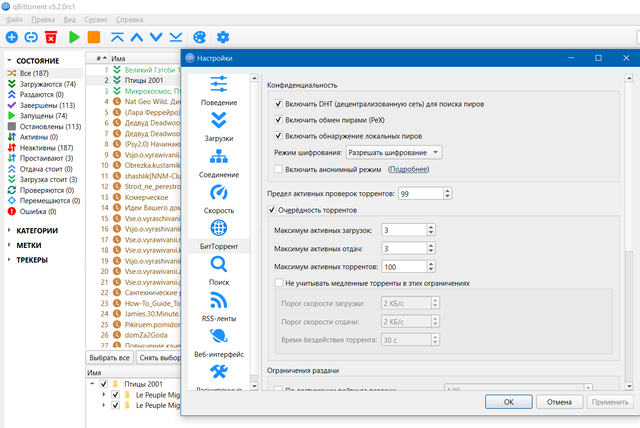The height and width of the screenshot is (428, 640).
Task: Filter by Ошибка (0) status
Action: point(38,211)
